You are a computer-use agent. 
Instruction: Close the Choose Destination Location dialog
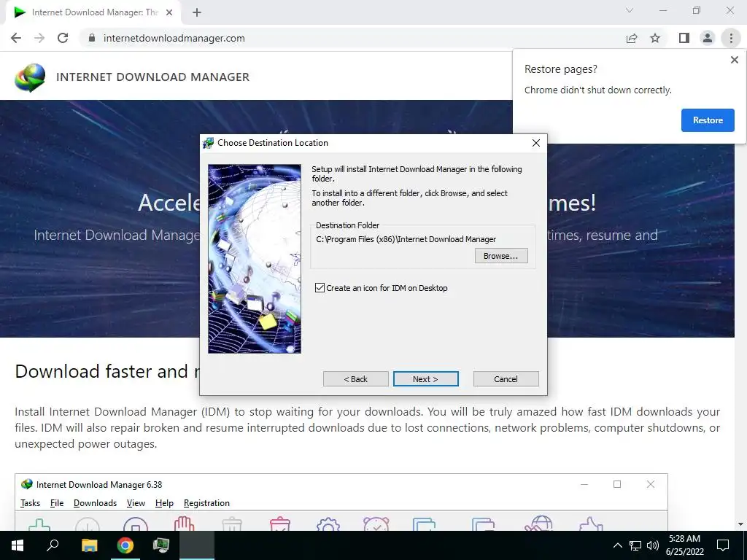click(536, 143)
